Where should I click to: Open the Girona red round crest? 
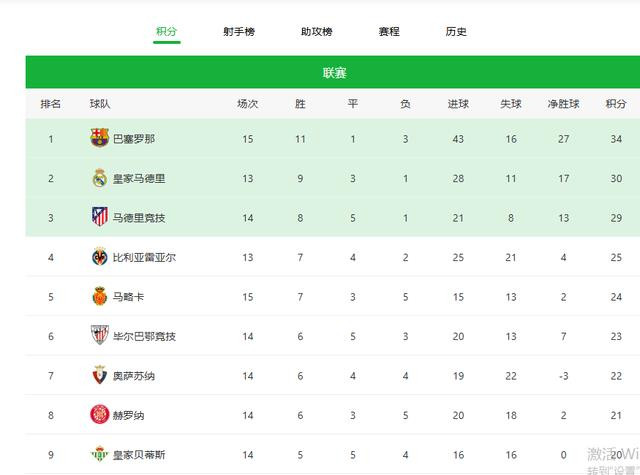(100, 414)
